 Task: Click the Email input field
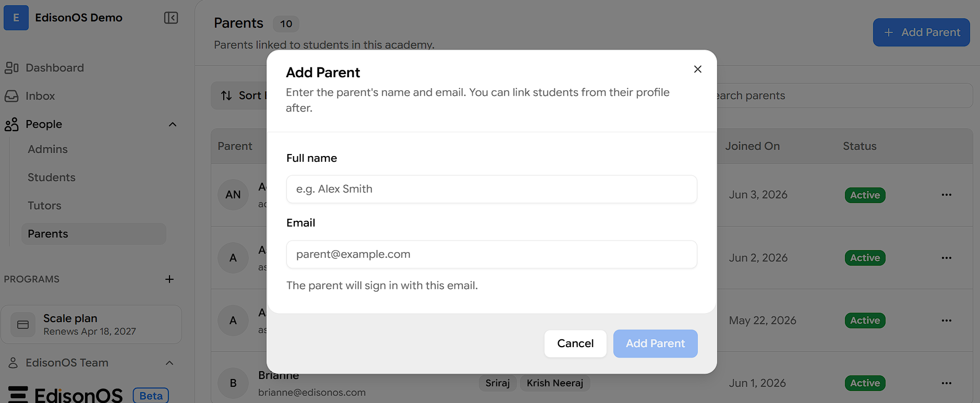pos(491,254)
